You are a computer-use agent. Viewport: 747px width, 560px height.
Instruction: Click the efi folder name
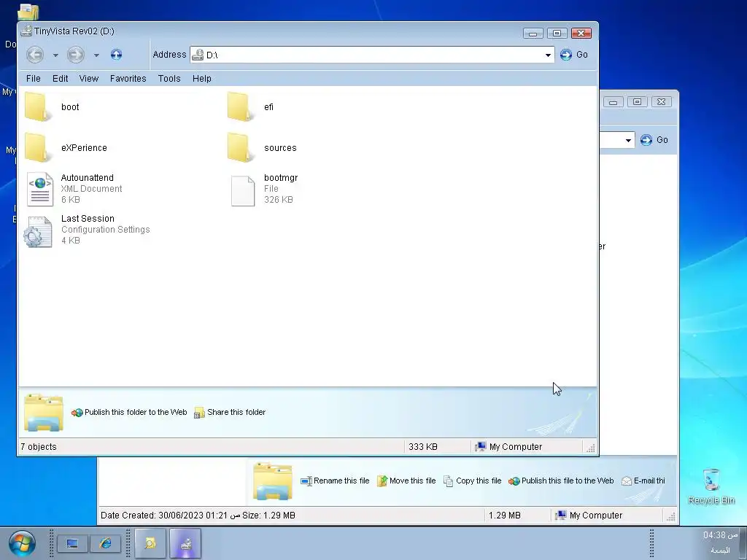[x=268, y=107]
